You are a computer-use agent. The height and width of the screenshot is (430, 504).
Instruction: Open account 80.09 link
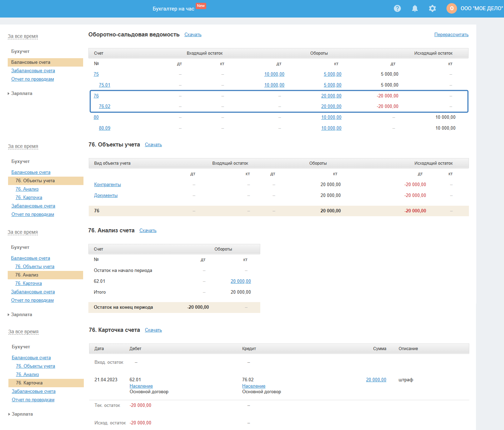point(105,128)
